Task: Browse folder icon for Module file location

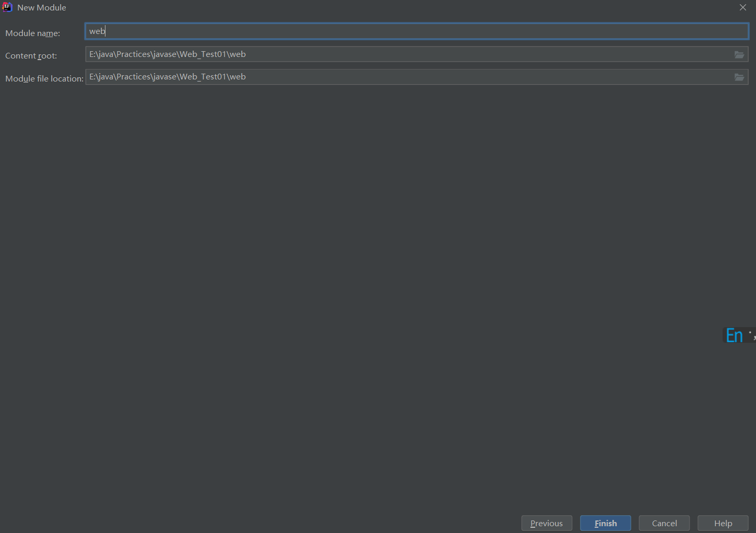Action: point(739,77)
